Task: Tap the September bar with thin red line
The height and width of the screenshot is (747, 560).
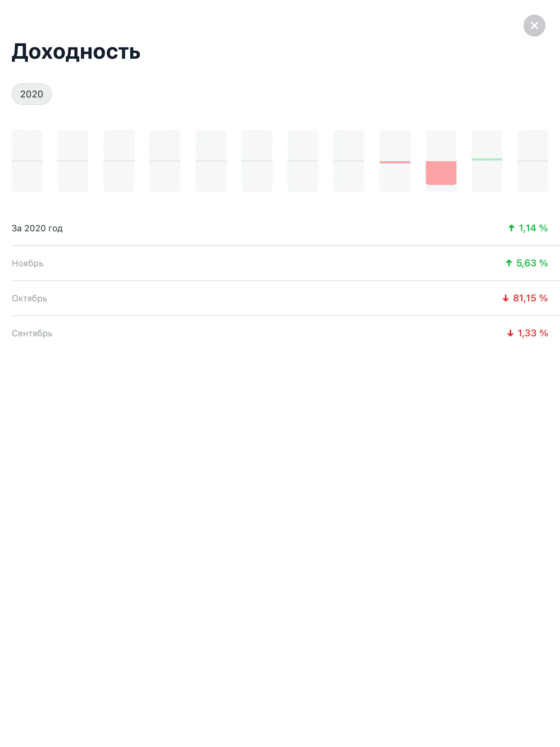Action: tap(395, 161)
